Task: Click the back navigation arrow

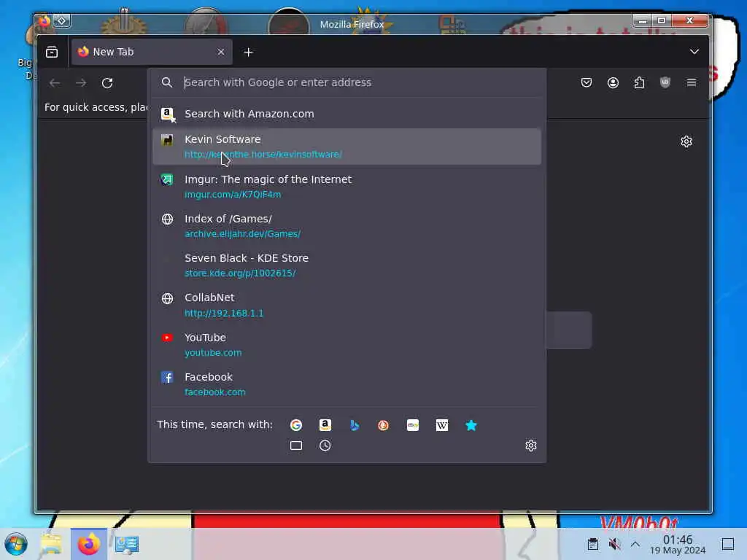Action: point(55,83)
